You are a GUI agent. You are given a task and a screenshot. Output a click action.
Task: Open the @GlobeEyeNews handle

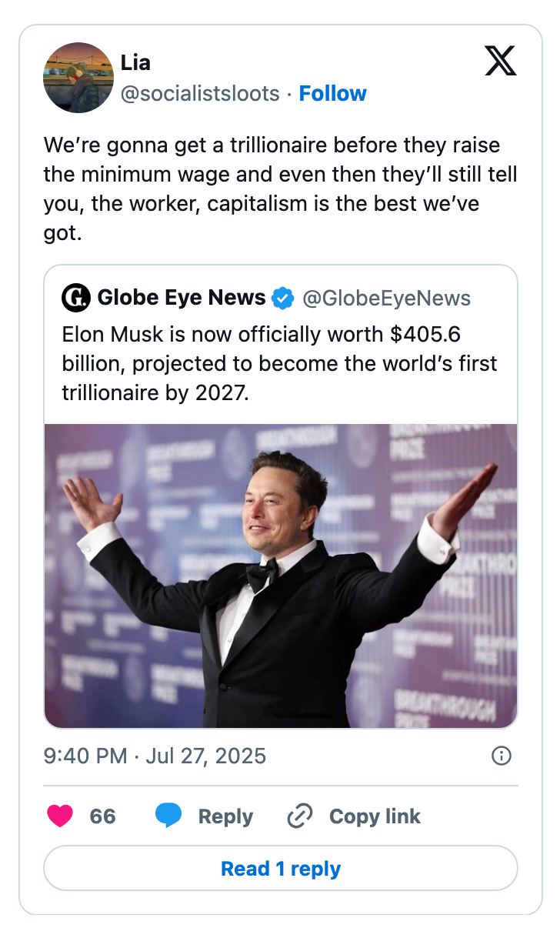tap(386, 298)
